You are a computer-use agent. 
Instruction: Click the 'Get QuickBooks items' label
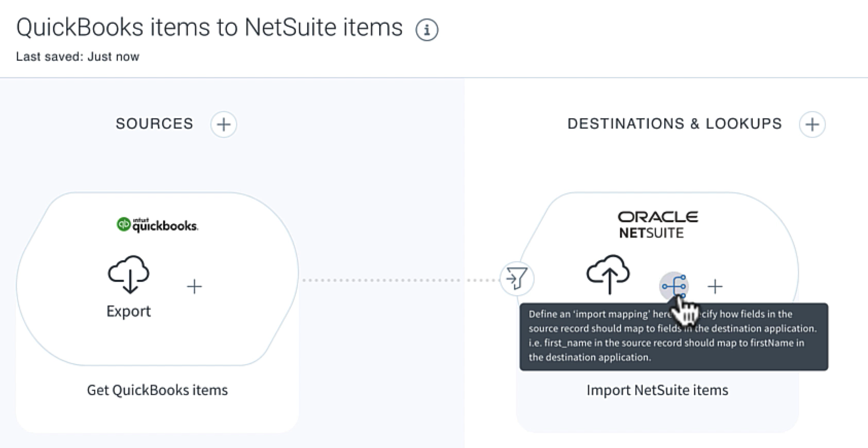tap(157, 390)
